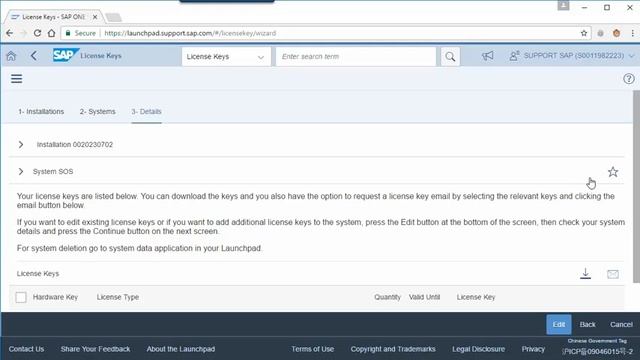Screen dimensions: 640x360
Task: Run search with magnifier icon
Action: [450, 56]
